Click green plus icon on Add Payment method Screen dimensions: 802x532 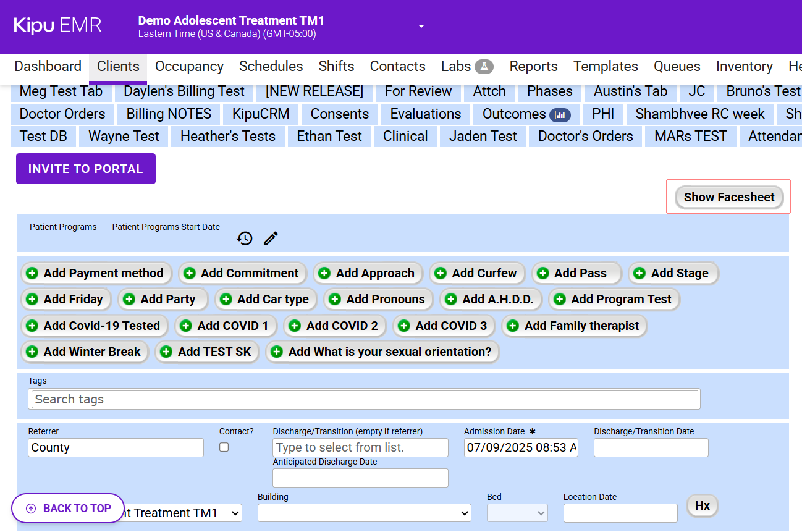[x=32, y=273]
